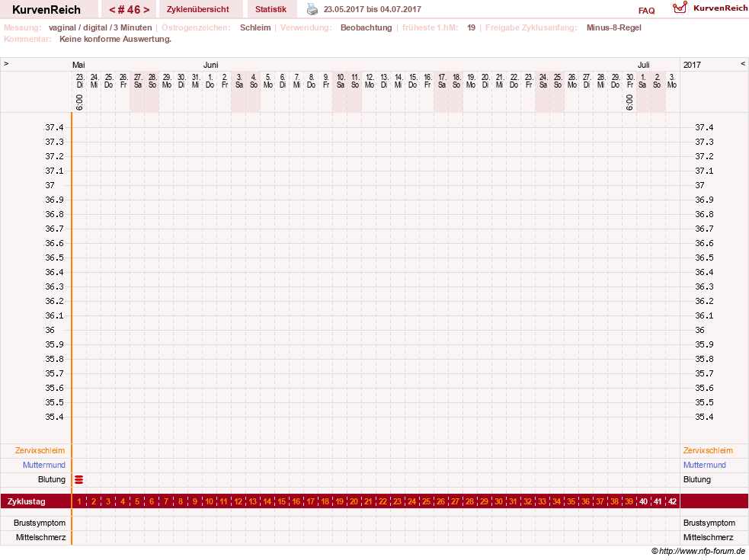
Task: Open the nfp-forum.de copyright link
Action: coord(699,551)
